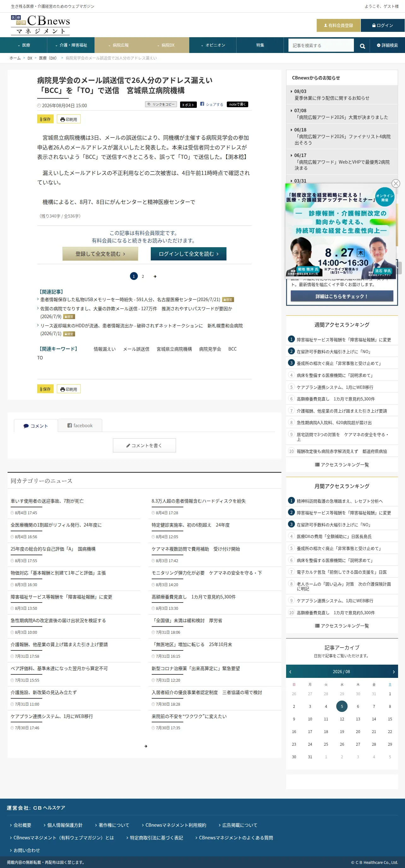Open top 印刷用 print view
The height and width of the screenshot is (868, 405).
[x=69, y=119]
